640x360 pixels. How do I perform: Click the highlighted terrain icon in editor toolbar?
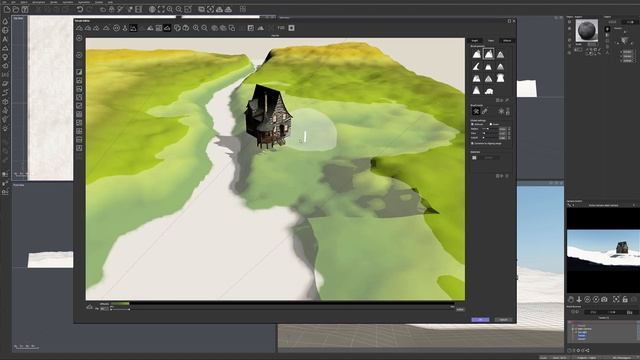pyautogui.click(x=133, y=28)
